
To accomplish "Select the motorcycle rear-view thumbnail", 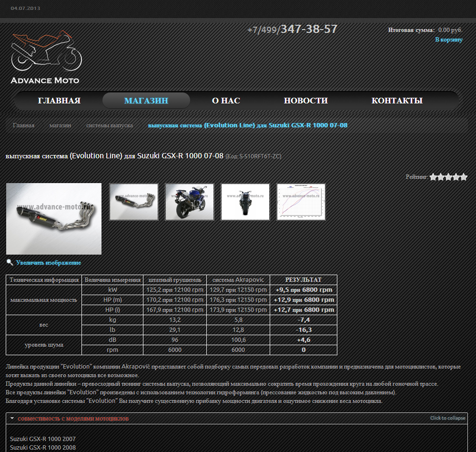I will pyautogui.click(x=245, y=202).
